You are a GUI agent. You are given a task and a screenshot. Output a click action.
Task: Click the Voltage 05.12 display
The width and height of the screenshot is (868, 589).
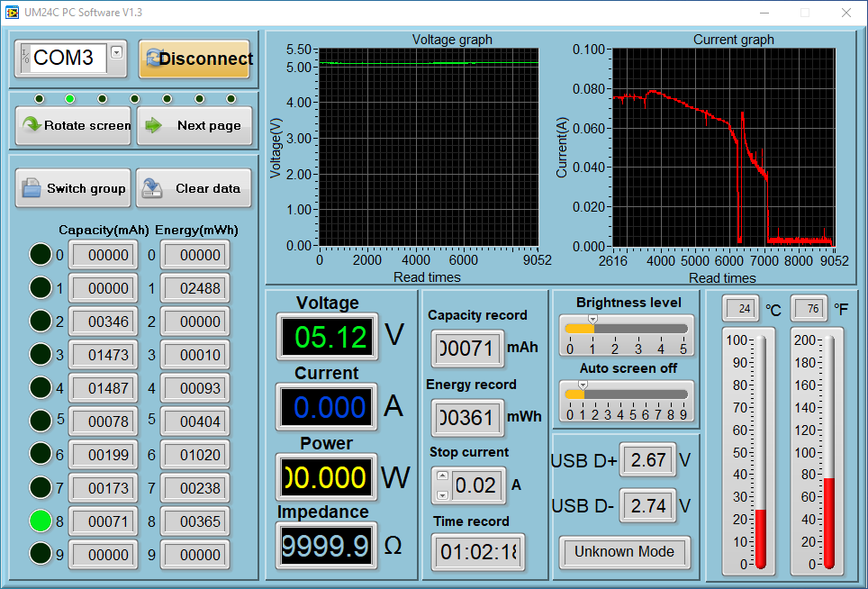coord(328,337)
